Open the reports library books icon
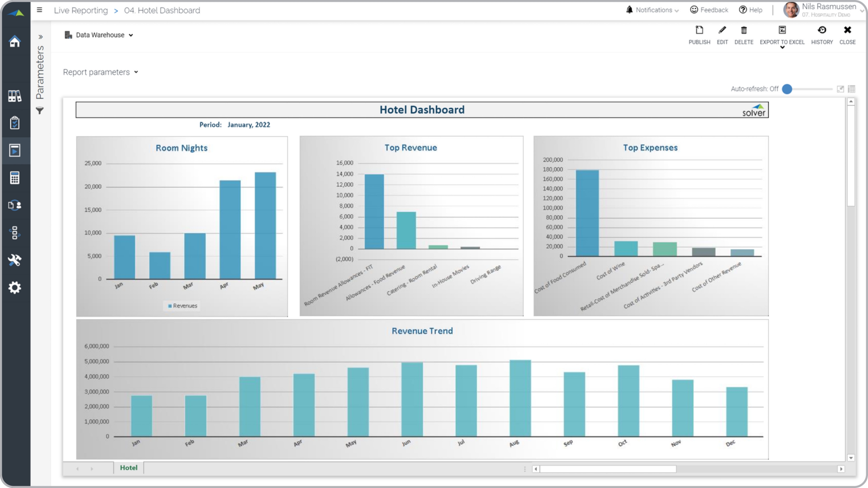This screenshot has height=488, width=868. (x=15, y=96)
